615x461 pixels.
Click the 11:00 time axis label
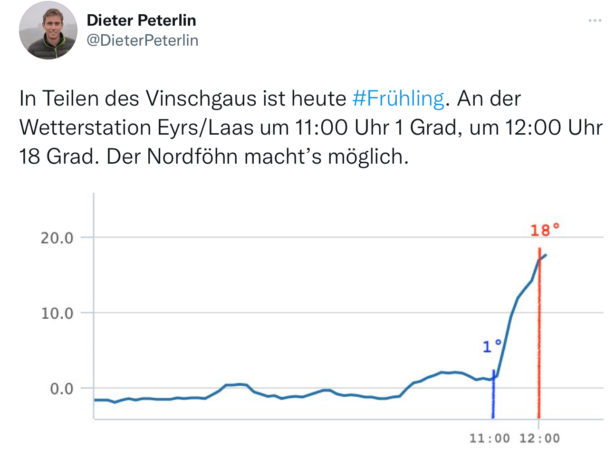(490, 438)
